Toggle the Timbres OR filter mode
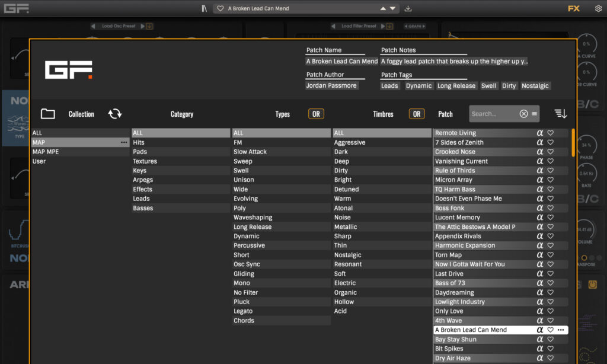The height and width of the screenshot is (364, 607). (417, 114)
